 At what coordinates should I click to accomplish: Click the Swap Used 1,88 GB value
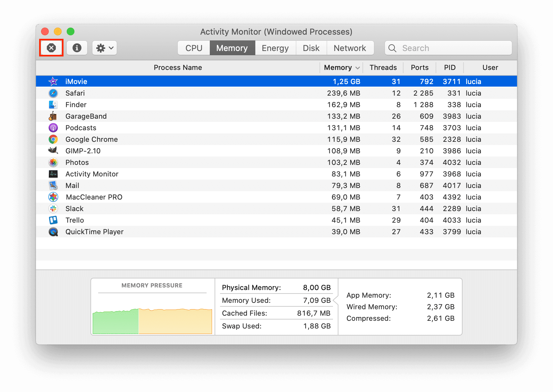pyautogui.click(x=317, y=326)
